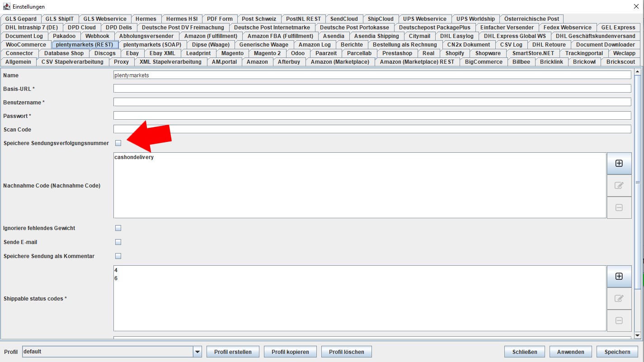Image resolution: width=644 pixels, height=362 pixels.
Task: Open the ShipCloud tab
Action: (x=381, y=19)
